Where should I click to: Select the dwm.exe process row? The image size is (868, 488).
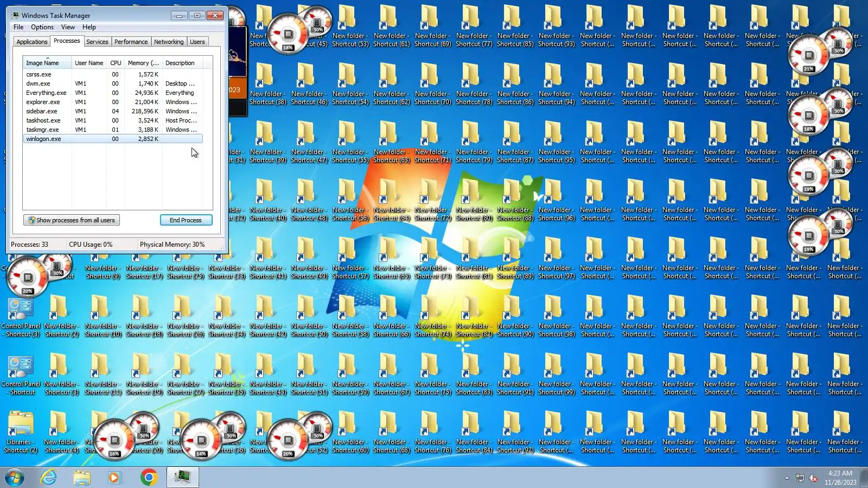click(x=113, y=84)
